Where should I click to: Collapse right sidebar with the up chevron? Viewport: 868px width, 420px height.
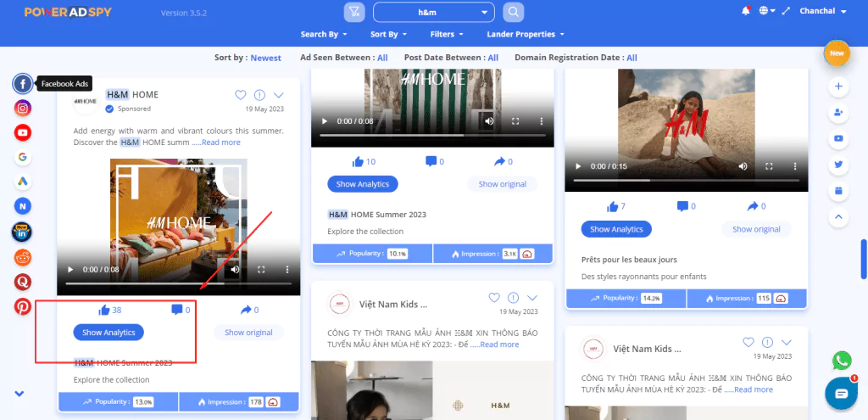(838, 216)
